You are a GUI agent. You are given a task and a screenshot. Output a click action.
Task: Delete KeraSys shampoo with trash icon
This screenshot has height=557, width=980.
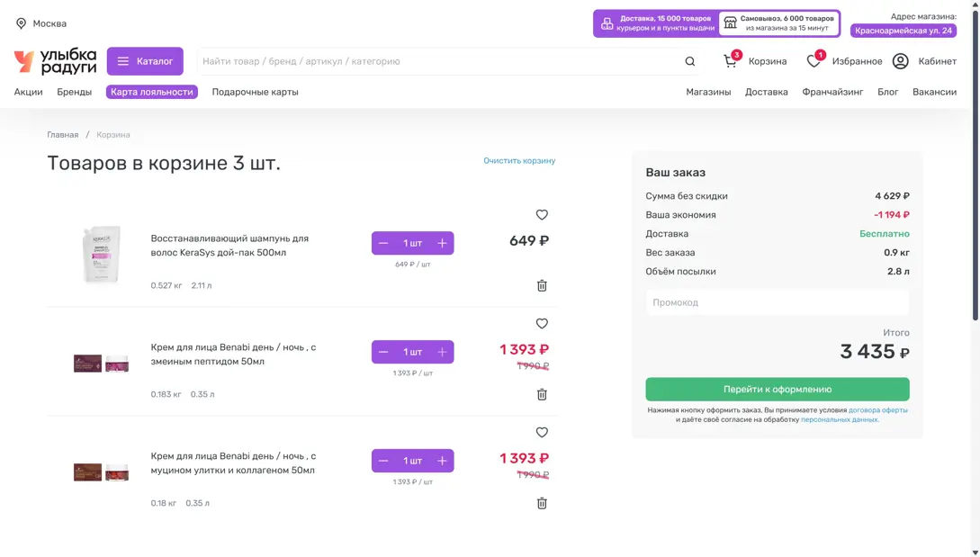click(542, 285)
